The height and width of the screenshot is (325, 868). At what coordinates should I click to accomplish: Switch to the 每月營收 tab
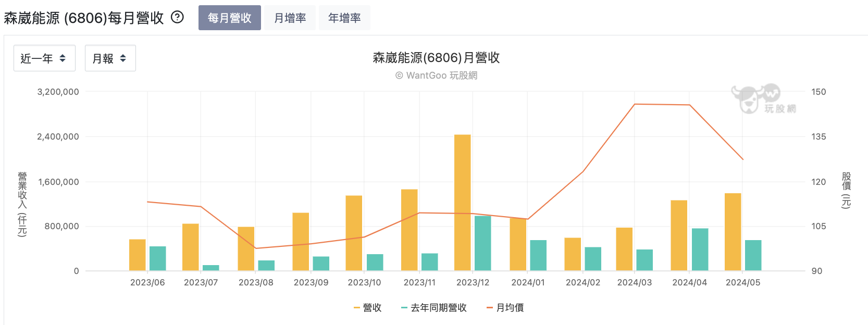tap(230, 18)
